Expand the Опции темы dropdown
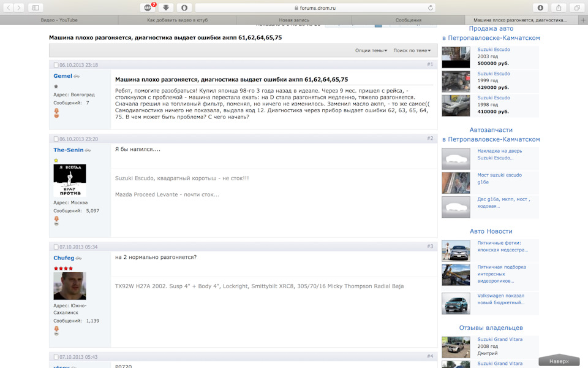 371,50
